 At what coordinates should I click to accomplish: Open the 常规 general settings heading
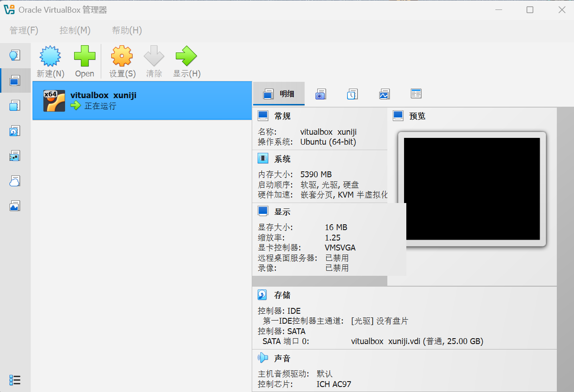(282, 116)
